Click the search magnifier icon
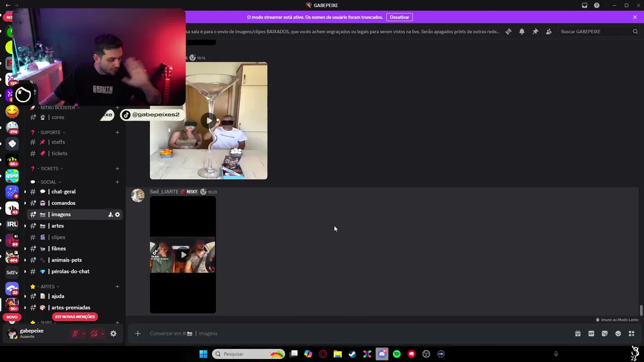Viewport: 644px width, 362px height. click(x=635, y=31)
